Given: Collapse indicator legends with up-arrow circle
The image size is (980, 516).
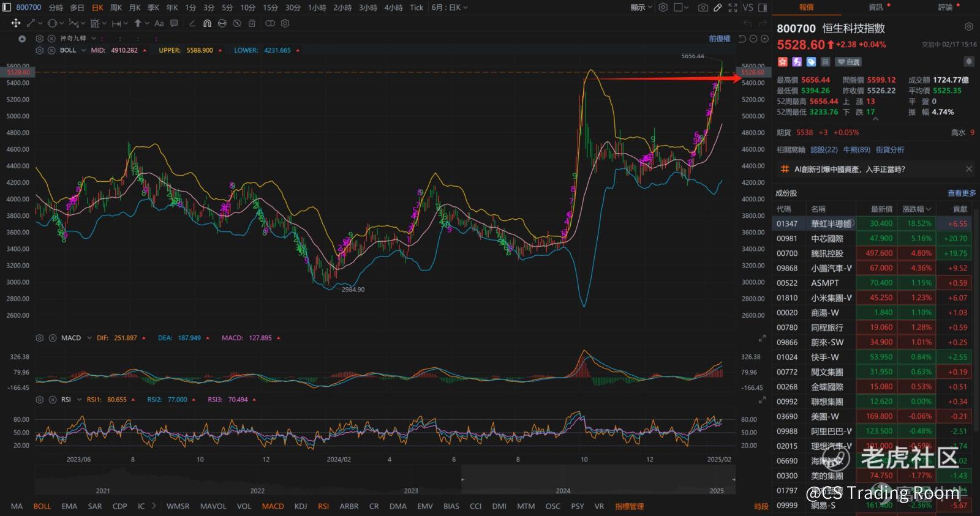Looking at the screenshot, I should pos(22,39).
